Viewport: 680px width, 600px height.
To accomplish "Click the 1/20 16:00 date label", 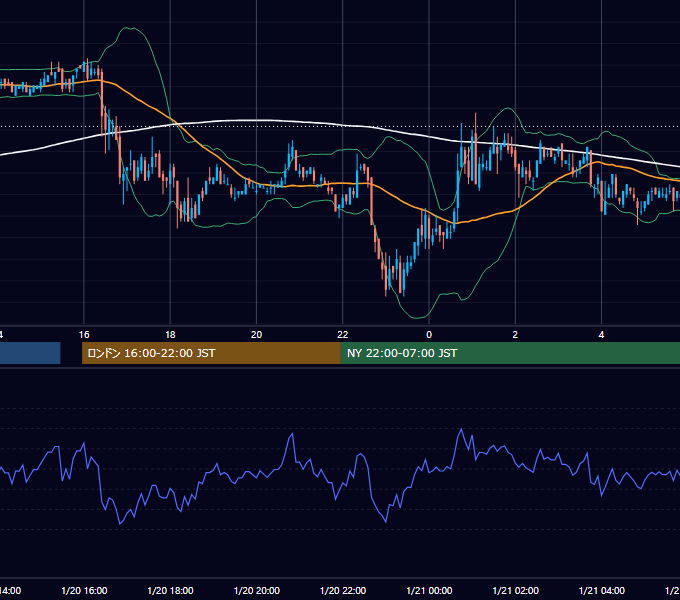I will click(x=84, y=590).
